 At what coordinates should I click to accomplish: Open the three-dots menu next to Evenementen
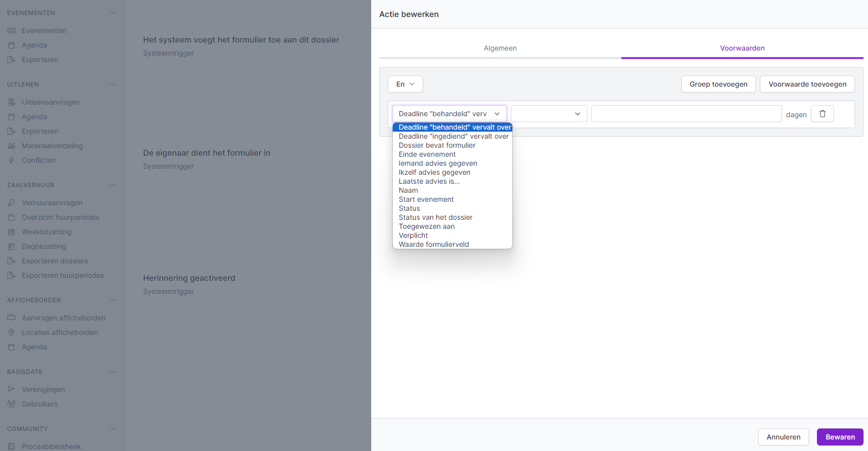[x=113, y=13]
